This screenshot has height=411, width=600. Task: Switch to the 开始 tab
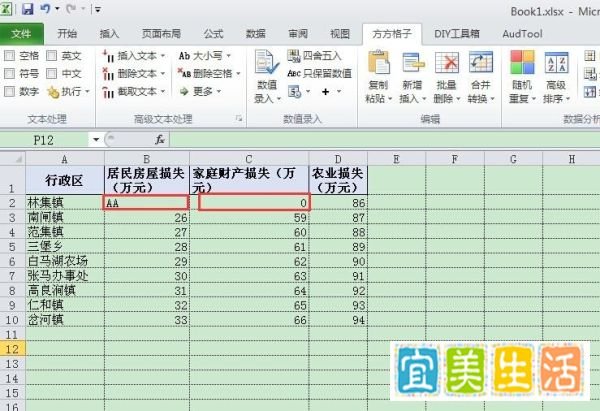pyautogui.click(x=67, y=34)
